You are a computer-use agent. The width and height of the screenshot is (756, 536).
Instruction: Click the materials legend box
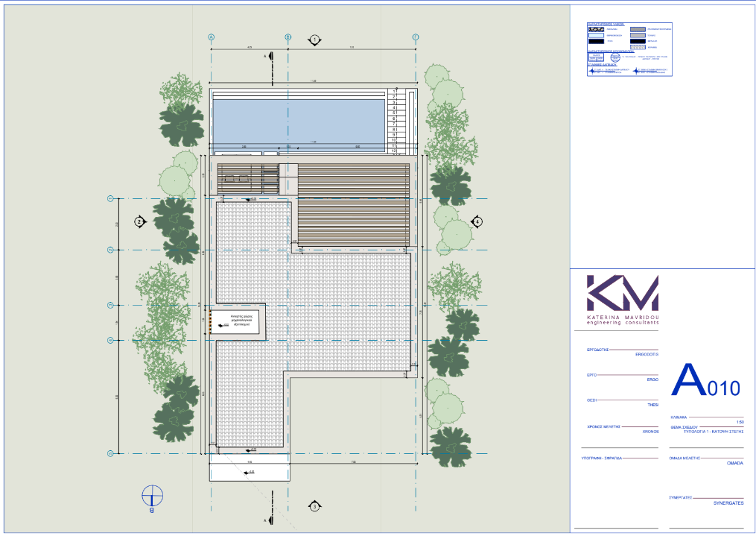(x=630, y=48)
